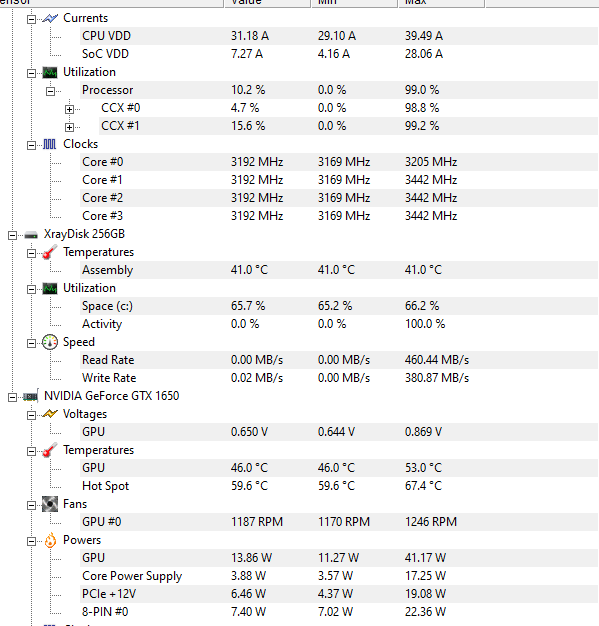
Task: Collapse the XrayDisk 256GB device node
Action: (x=12, y=235)
